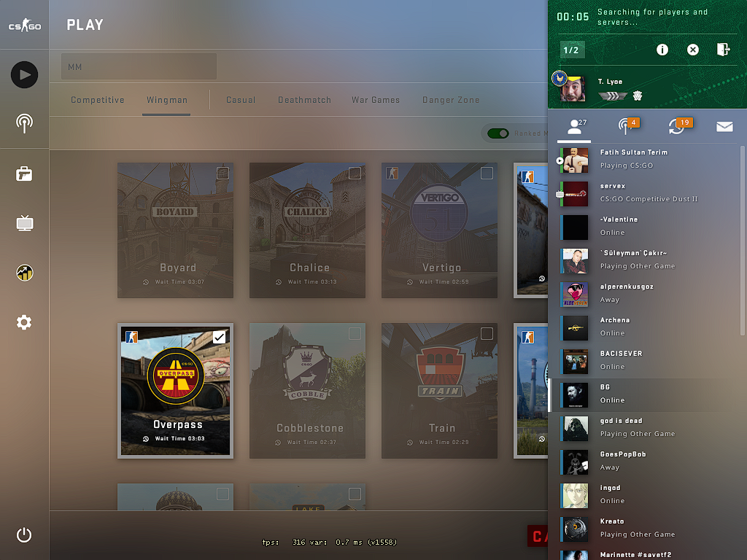This screenshot has height=560, width=747.
Task: Switch to the War Games tab
Action: click(376, 100)
